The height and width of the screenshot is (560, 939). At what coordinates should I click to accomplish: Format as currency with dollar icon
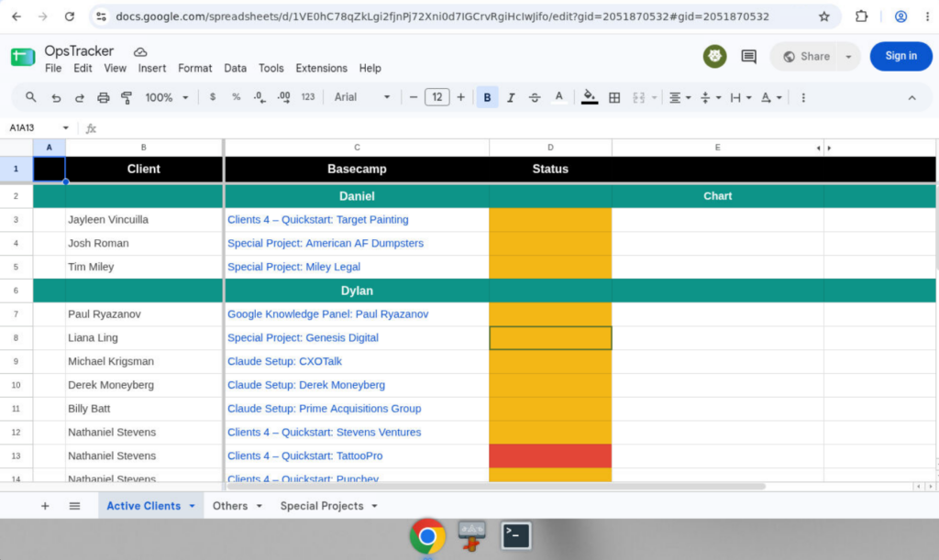(x=213, y=97)
